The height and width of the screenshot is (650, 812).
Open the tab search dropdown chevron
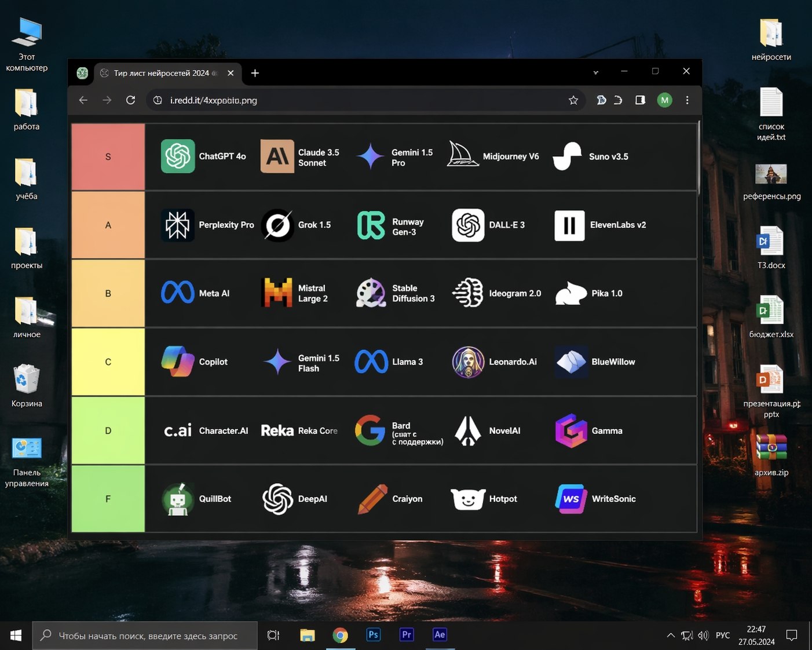(x=595, y=72)
